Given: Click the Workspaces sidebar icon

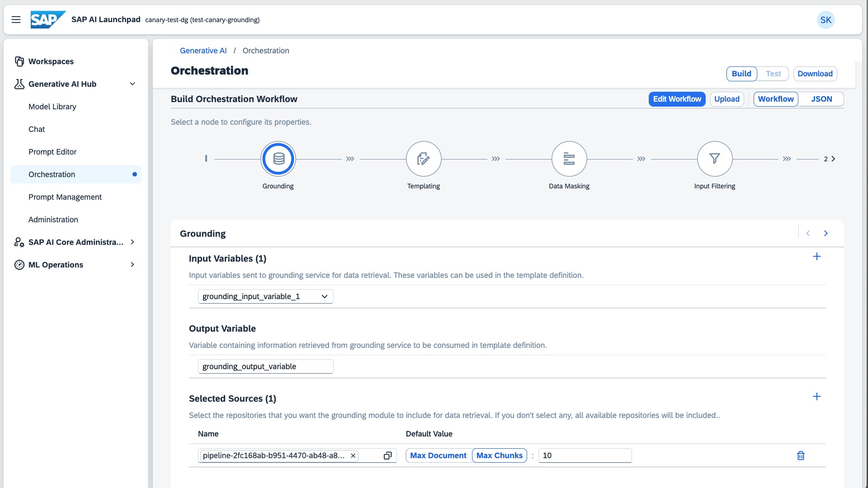Looking at the screenshot, I should click(19, 61).
